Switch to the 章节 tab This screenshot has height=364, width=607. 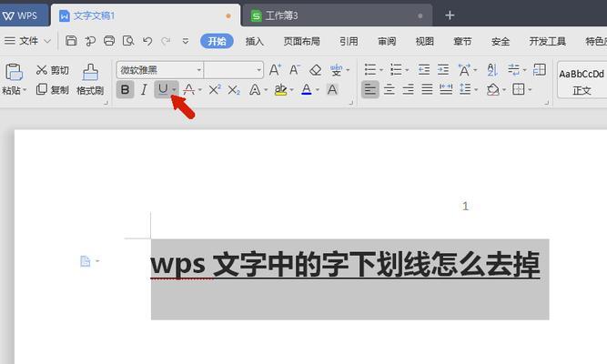462,41
